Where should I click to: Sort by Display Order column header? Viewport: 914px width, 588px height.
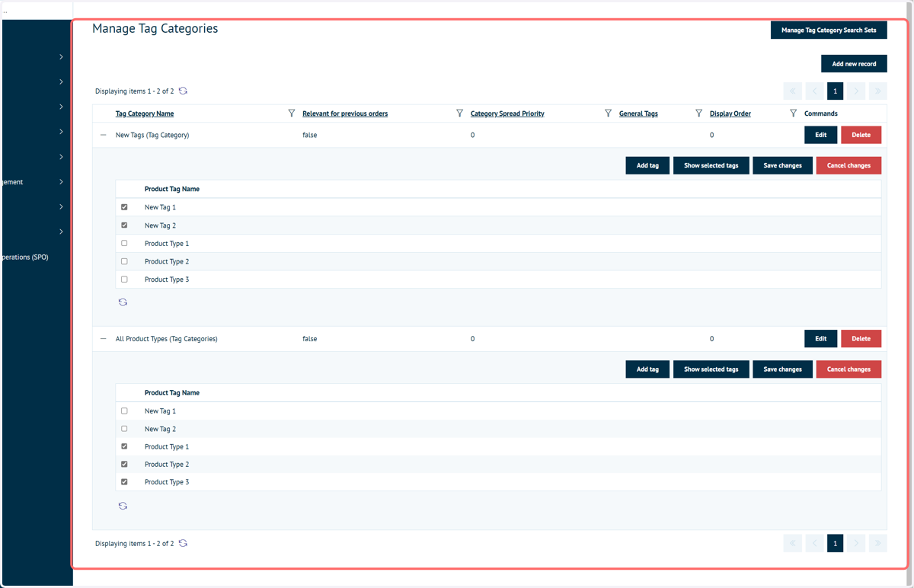pos(730,113)
